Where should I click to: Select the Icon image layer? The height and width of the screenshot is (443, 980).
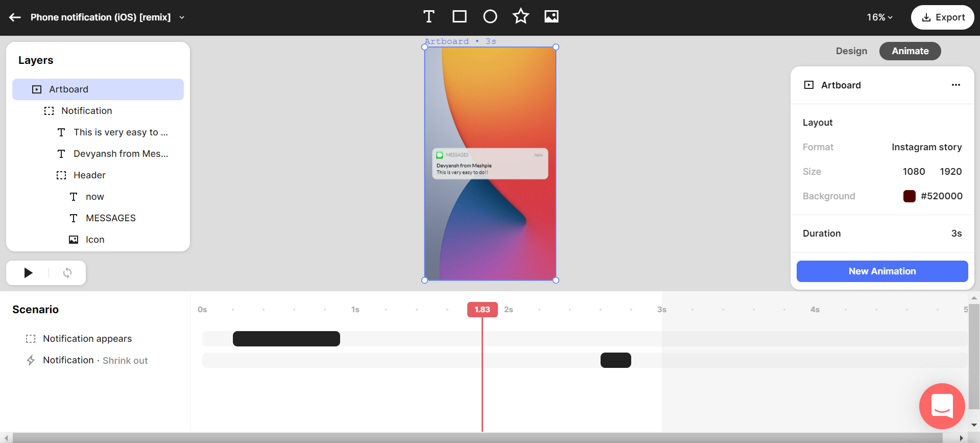click(x=98, y=240)
